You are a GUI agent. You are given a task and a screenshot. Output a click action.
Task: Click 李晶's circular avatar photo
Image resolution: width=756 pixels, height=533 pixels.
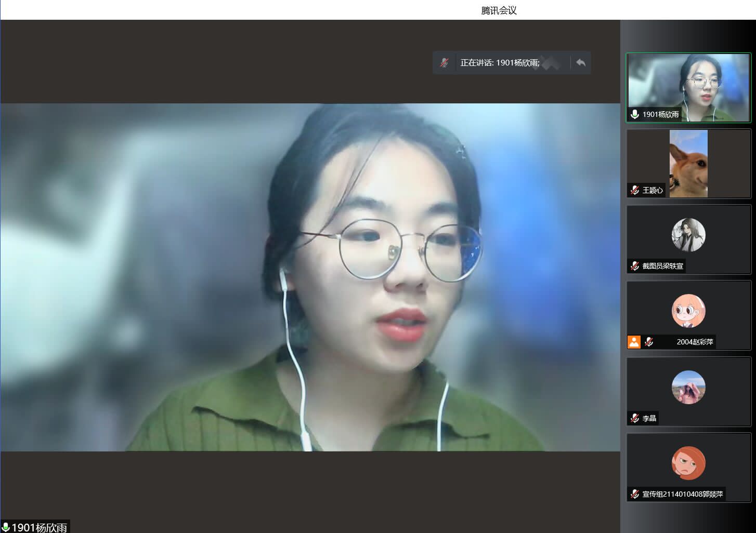[x=688, y=387]
